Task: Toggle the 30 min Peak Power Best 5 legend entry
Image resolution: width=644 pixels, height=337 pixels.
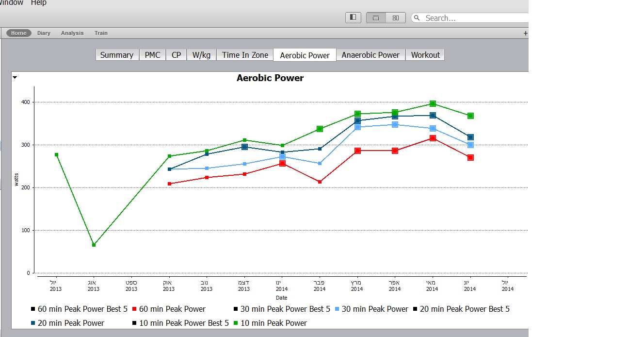Action: pyautogui.click(x=282, y=309)
